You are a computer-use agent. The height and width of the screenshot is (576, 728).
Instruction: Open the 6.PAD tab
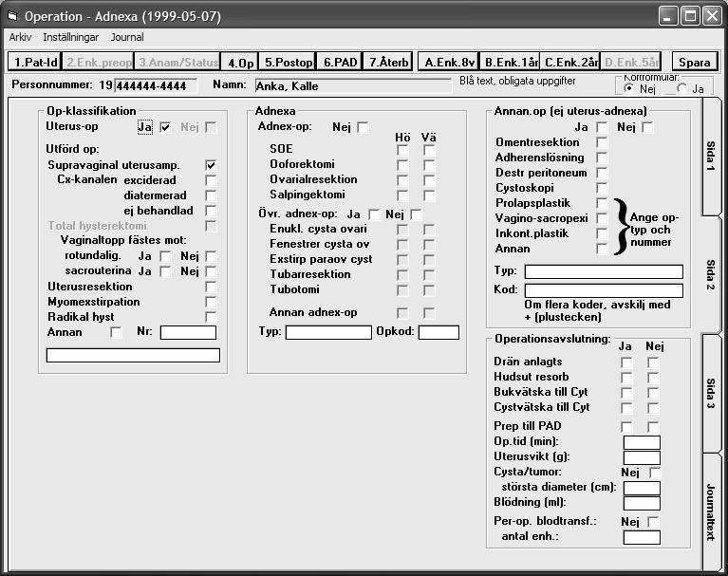tap(340, 62)
